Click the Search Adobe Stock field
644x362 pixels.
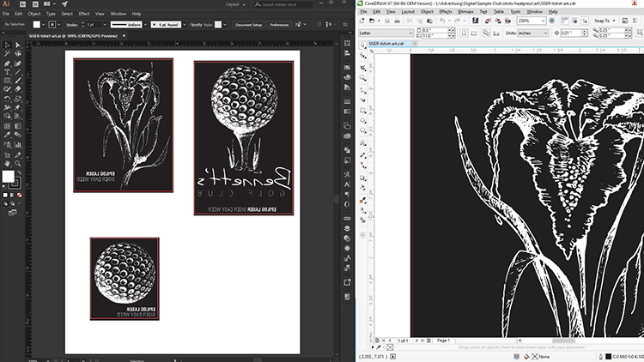tap(283, 4)
